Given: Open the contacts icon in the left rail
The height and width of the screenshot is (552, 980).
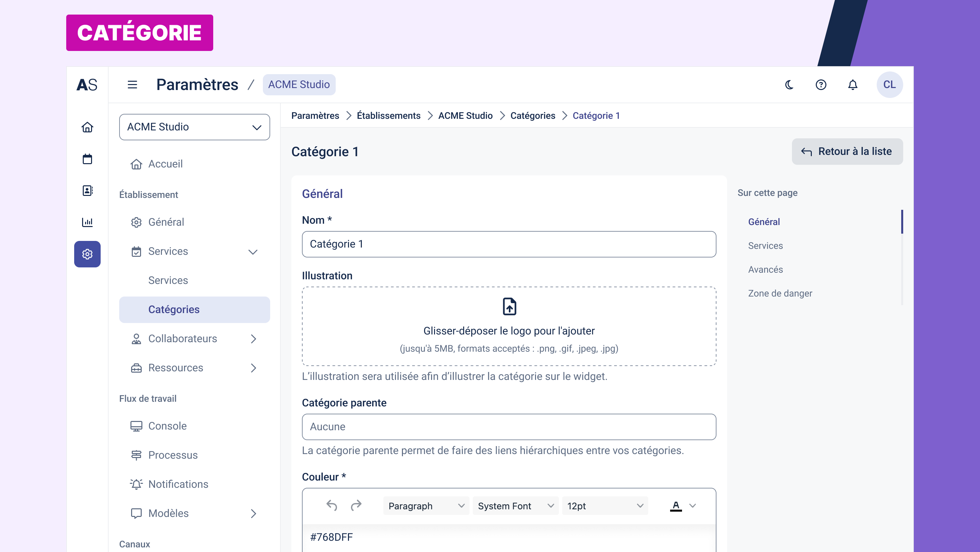Looking at the screenshot, I should tap(87, 191).
